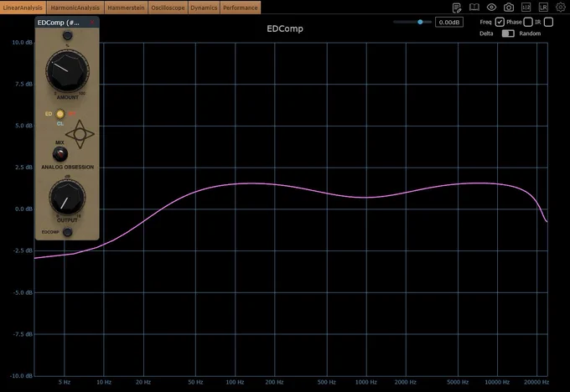
Task: Click the EDComp graph title text
Action: pos(285,28)
